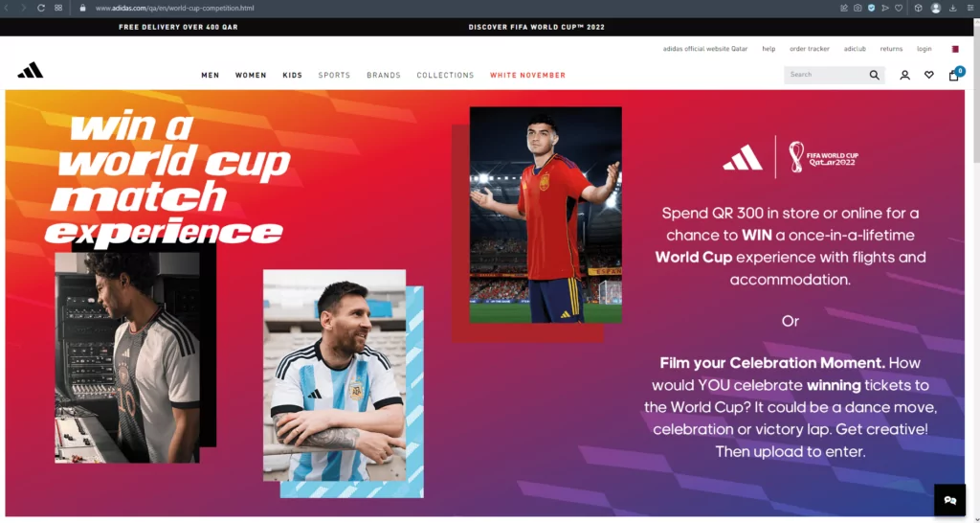Click the Qatar flag country selector
This screenshot has height=523, width=980.
(955, 49)
